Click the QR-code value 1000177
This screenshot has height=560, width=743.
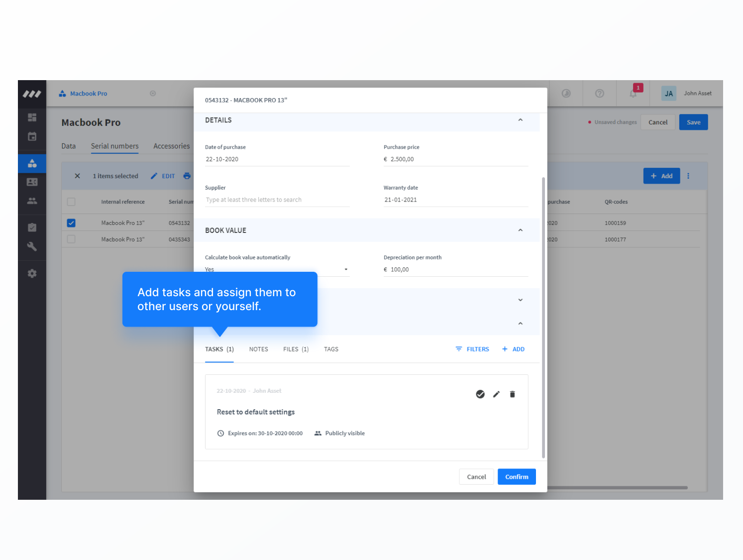coord(615,239)
